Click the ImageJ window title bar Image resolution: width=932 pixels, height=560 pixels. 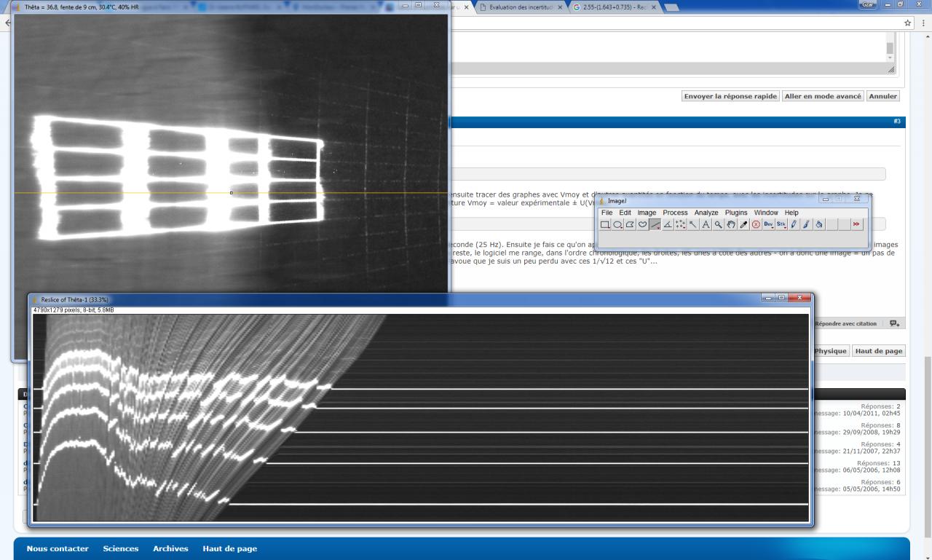[x=732, y=200]
